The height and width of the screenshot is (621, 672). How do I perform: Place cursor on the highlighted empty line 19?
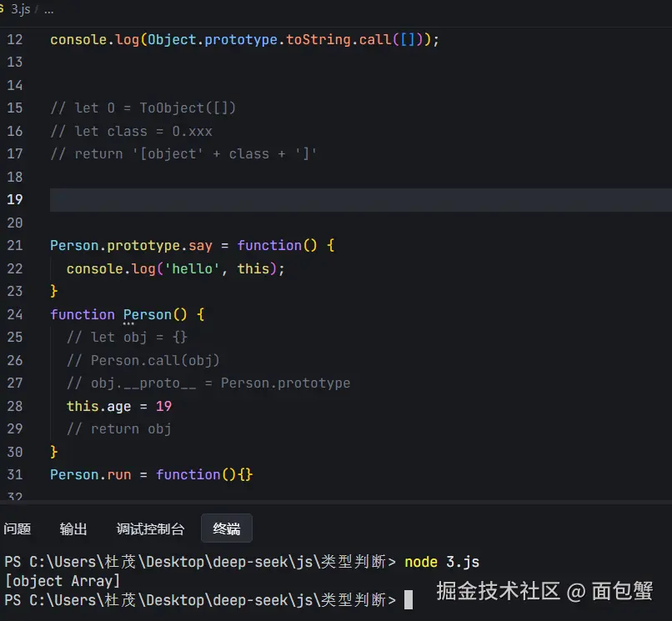coord(333,199)
